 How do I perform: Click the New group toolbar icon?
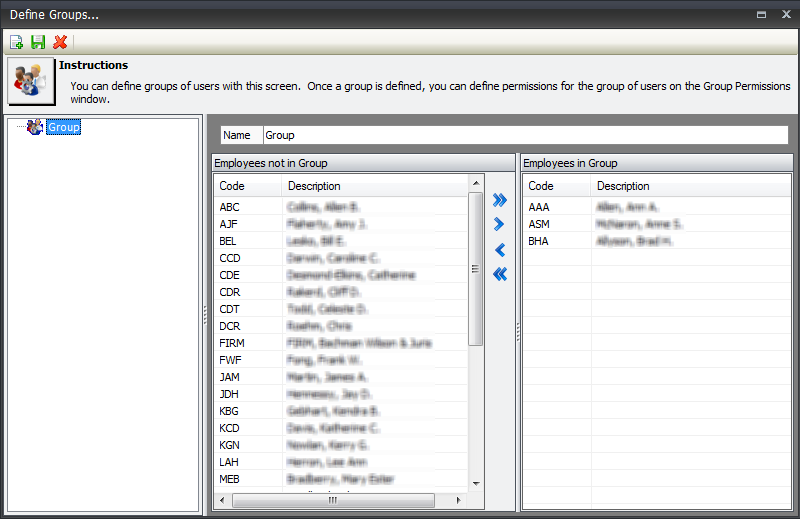coord(16,42)
